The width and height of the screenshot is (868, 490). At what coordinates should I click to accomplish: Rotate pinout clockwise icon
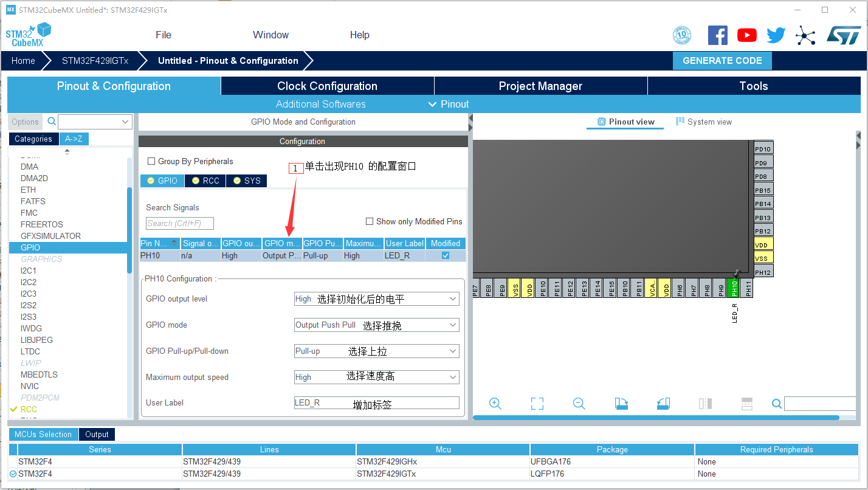point(621,404)
